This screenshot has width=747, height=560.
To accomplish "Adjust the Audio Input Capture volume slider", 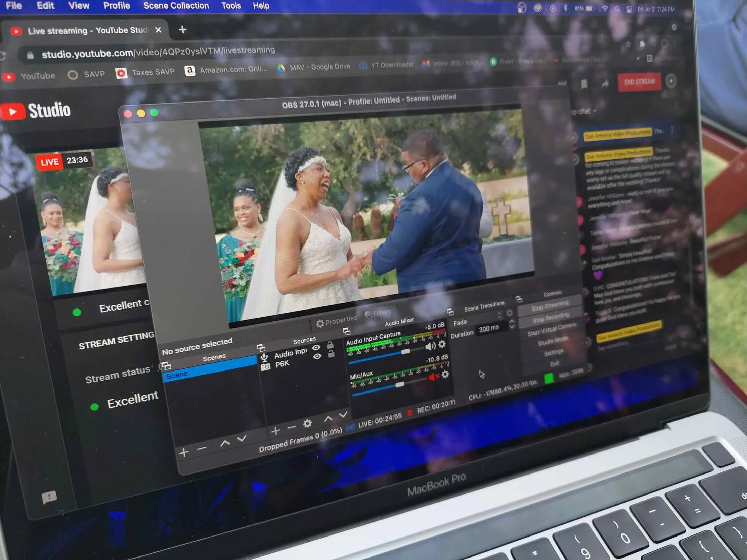I will [405, 352].
